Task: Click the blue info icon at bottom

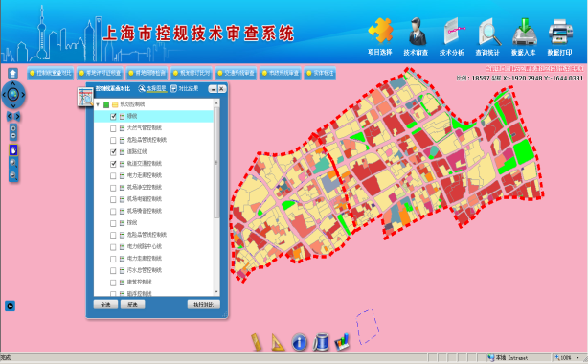Action: 299,342
